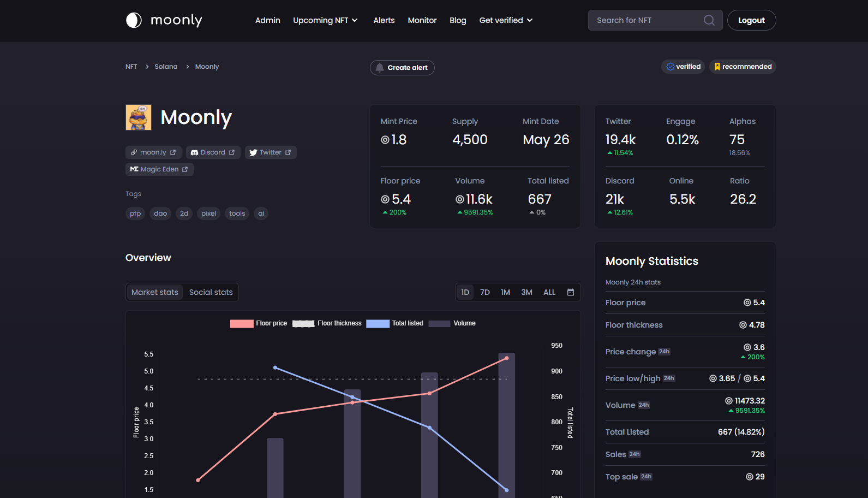Select the pfp tag
868x498 pixels.
[x=135, y=214]
